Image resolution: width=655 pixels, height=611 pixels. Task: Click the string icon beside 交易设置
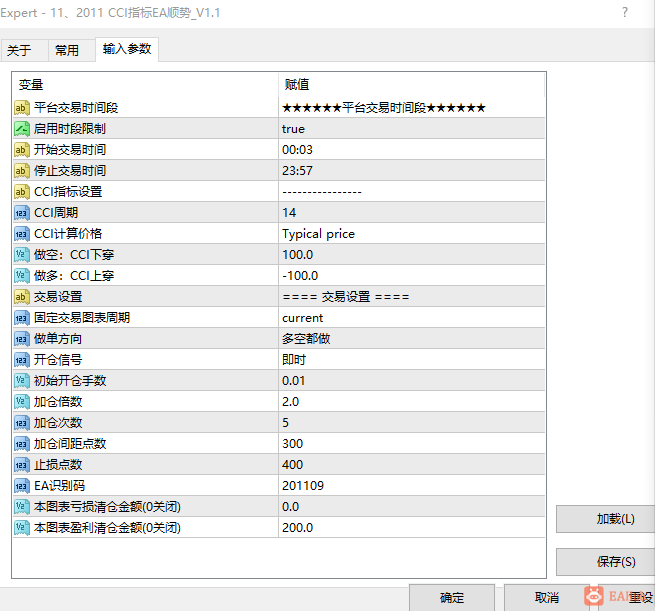[x=21, y=297]
